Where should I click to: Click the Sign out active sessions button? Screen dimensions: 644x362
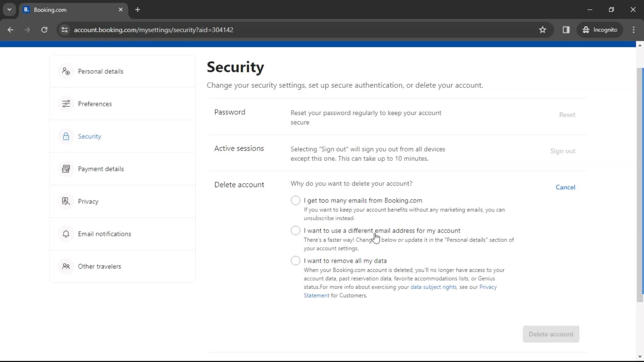(x=562, y=151)
